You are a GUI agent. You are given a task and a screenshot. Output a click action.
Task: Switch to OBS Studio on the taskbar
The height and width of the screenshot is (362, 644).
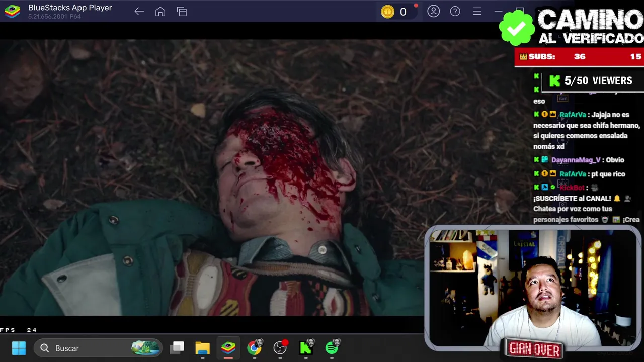[280, 347]
